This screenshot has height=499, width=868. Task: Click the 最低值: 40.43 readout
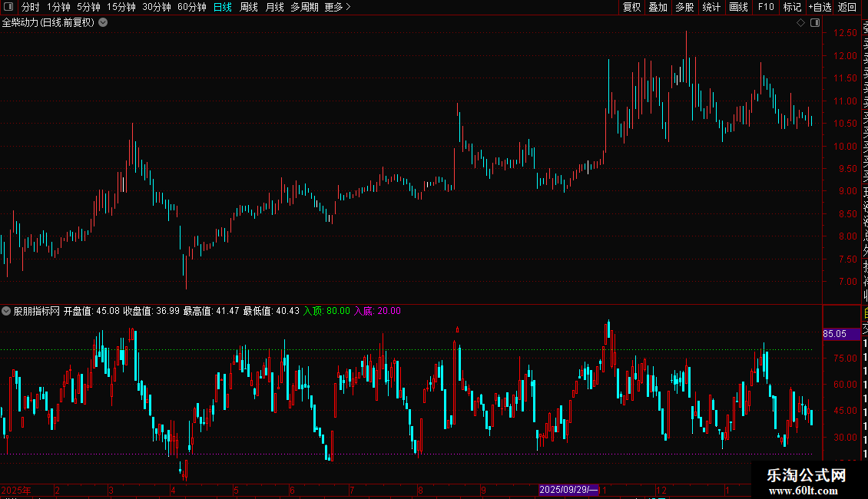(x=271, y=311)
